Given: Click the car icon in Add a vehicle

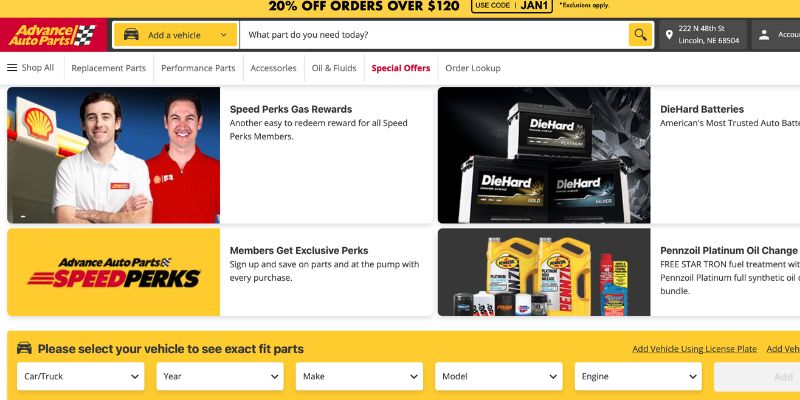Looking at the screenshot, I should 131,35.
